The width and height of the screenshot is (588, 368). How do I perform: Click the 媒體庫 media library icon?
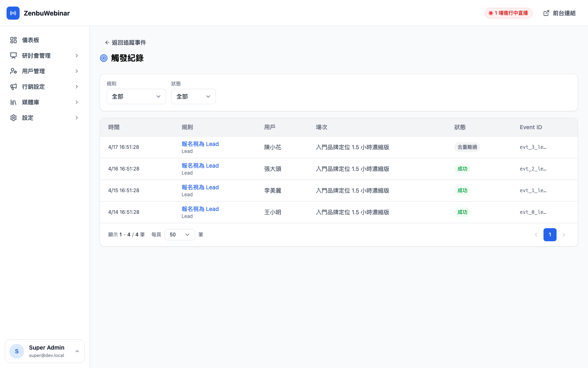point(13,102)
